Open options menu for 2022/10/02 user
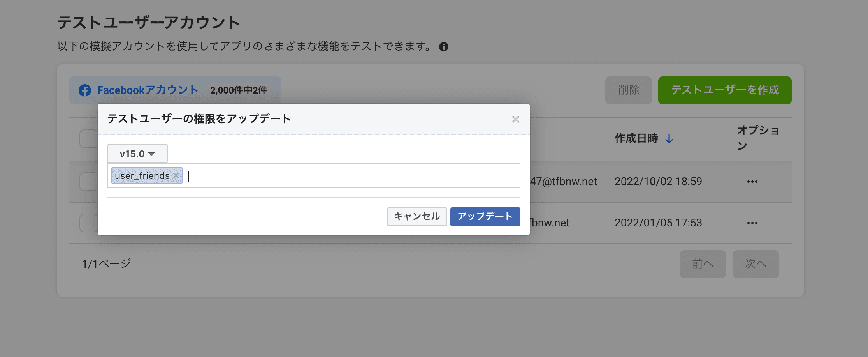This screenshot has width=868, height=357. pos(752,182)
